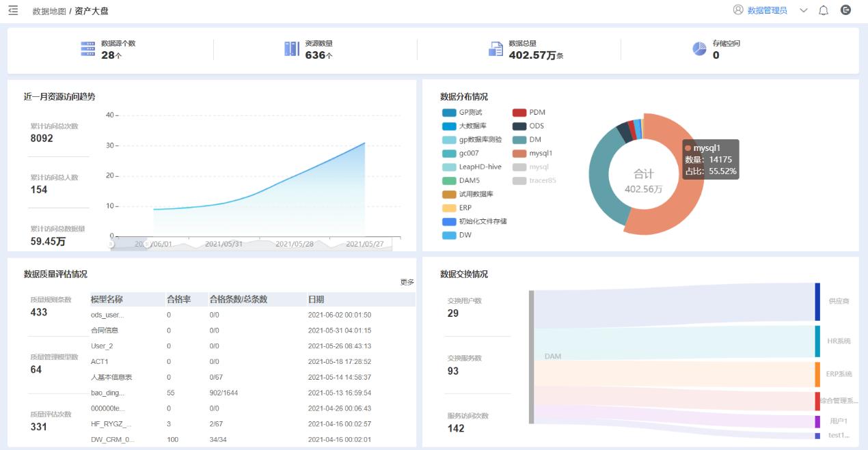Select the ACT1 table row

(252, 362)
